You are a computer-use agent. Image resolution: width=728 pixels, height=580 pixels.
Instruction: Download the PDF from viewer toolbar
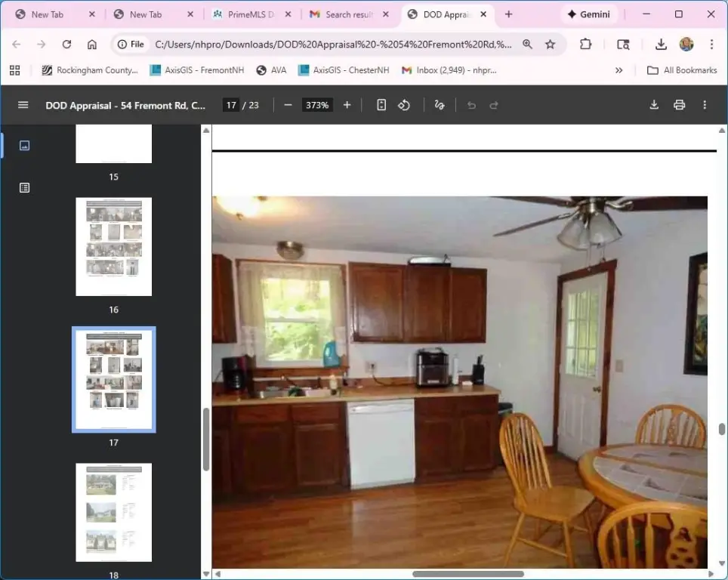[654, 105]
